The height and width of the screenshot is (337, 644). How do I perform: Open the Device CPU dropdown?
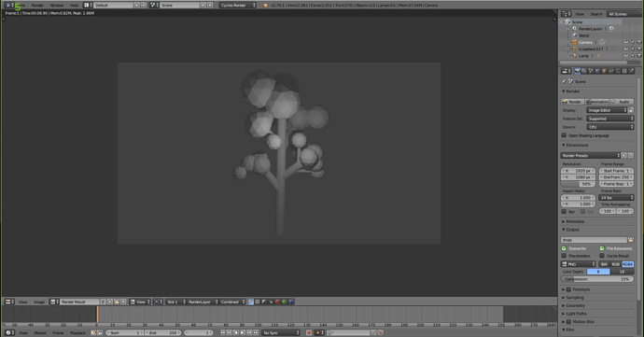pos(609,127)
